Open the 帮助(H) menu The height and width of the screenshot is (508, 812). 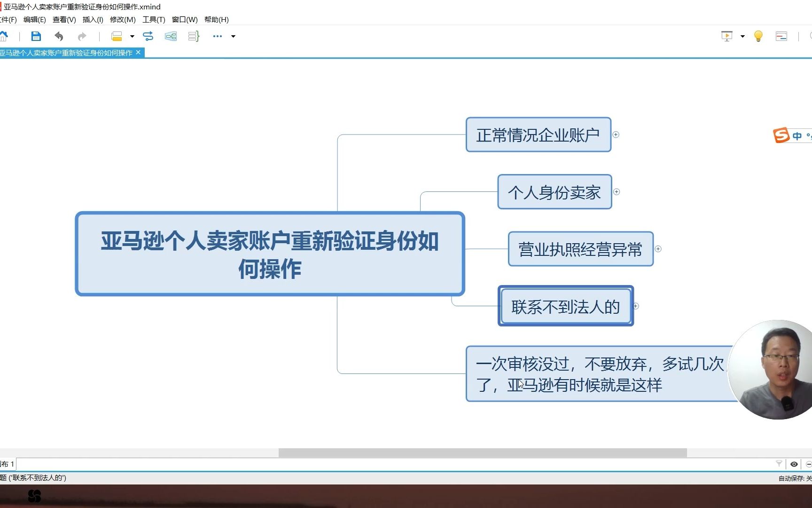tap(217, 19)
